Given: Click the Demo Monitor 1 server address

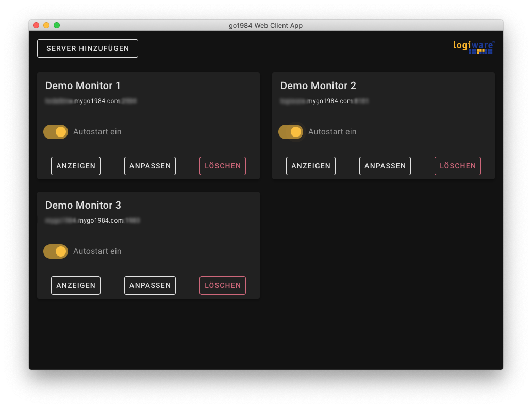Looking at the screenshot, I should click(91, 101).
